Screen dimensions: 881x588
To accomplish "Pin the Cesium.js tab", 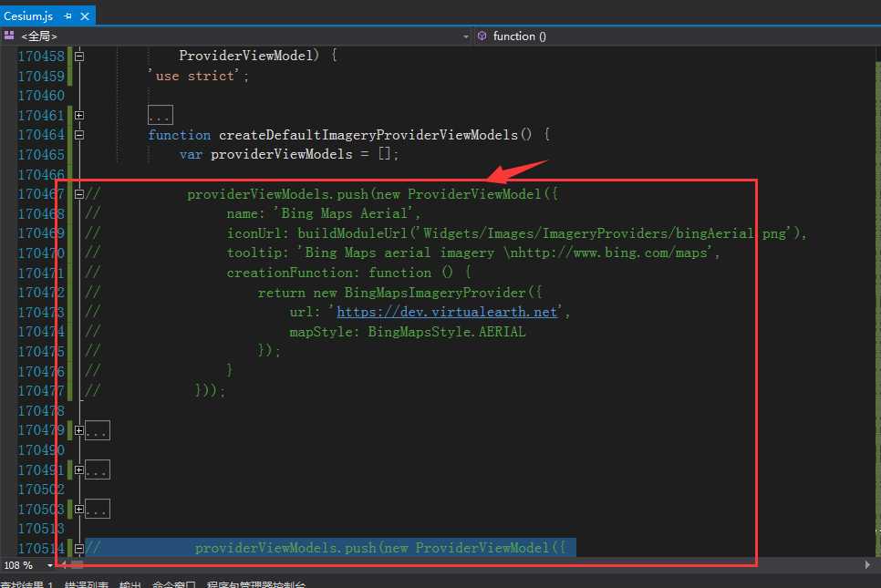I will click(68, 16).
